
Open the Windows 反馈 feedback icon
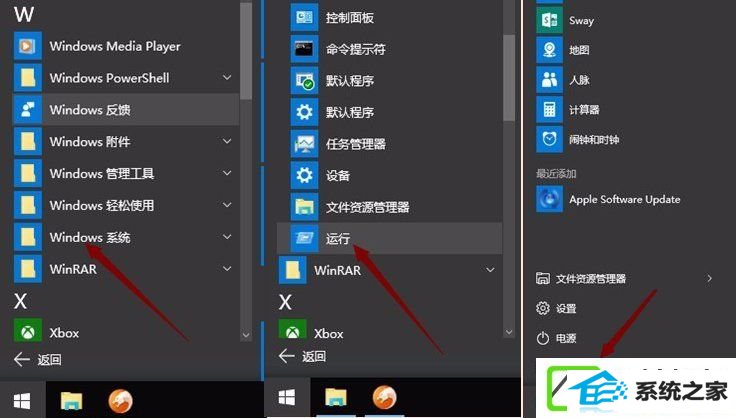coord(28,110)
